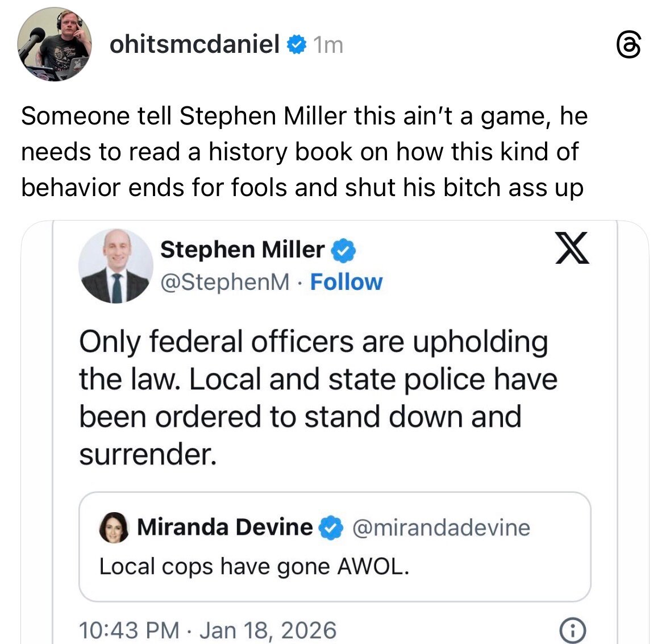Click the @mirandadevine handle

click(x=441, y=527)
